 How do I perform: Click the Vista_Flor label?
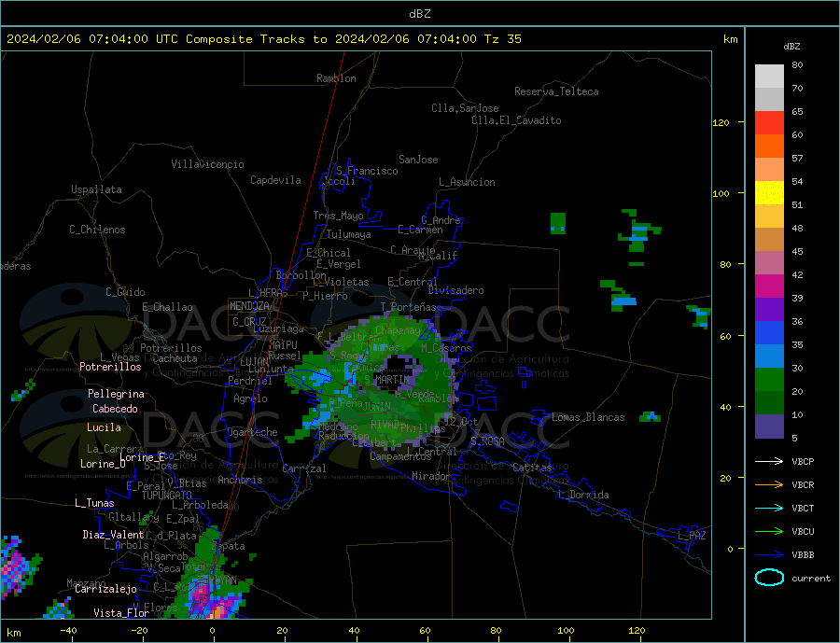click(x=121, y=613)
